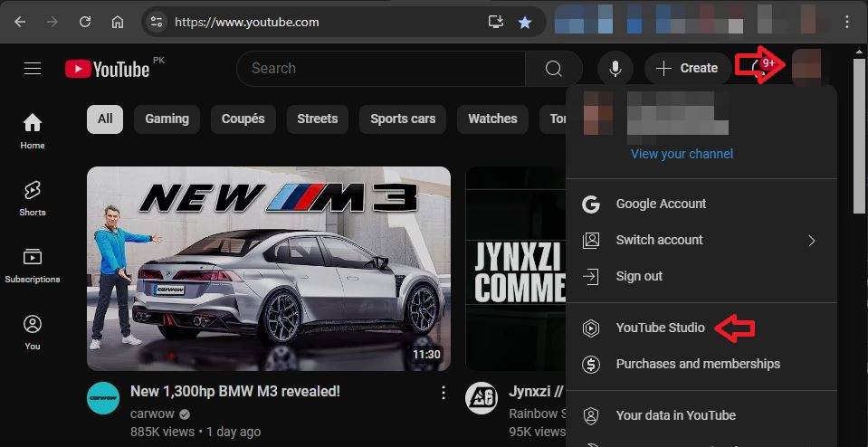Open Shorts in the sidebar
Image resolution: width=868 pixels, height=447 pixels.
coord(32,198)
